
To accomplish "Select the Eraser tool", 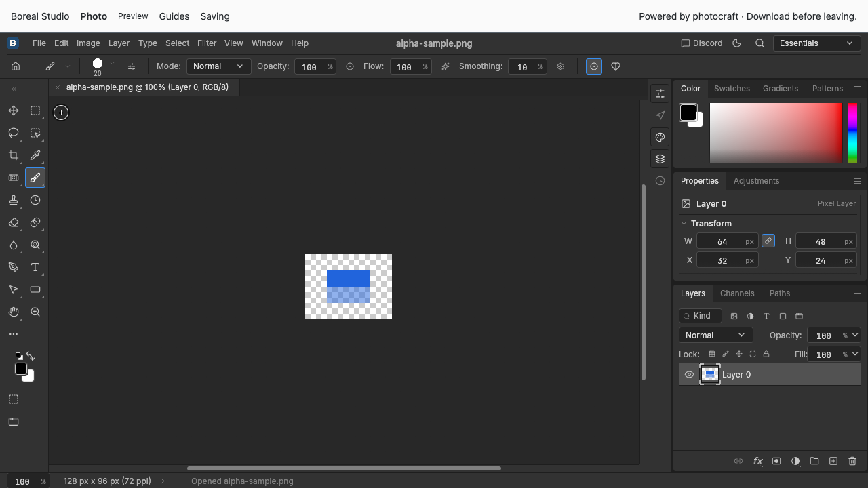I will (14, 222).
